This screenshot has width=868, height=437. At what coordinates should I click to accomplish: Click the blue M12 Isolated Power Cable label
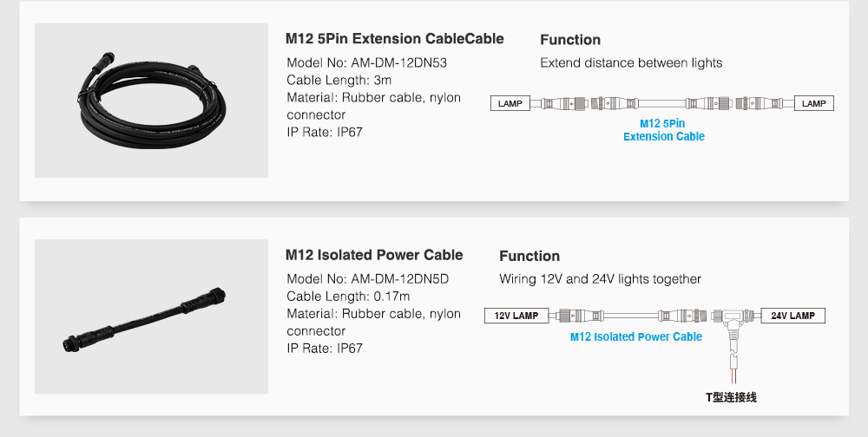pyautogui.click(x=636, y=337)
